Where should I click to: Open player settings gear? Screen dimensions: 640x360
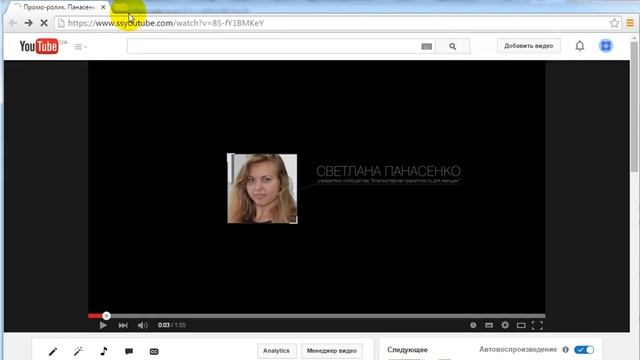pos(505,325)
